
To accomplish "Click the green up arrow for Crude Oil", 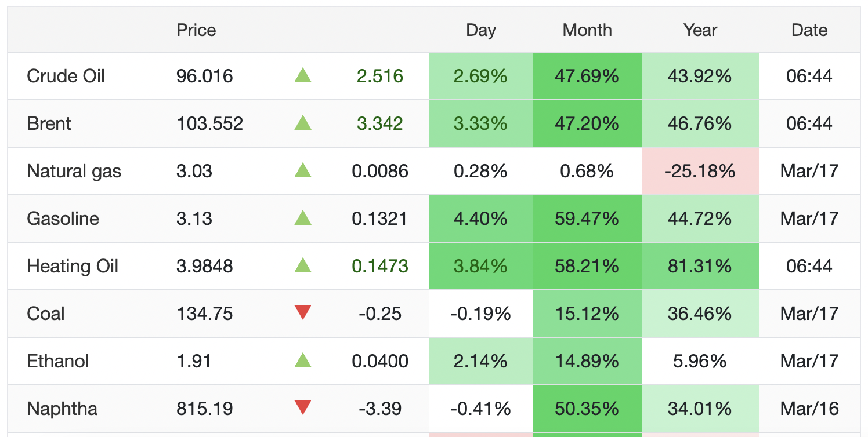I will 303,76.
